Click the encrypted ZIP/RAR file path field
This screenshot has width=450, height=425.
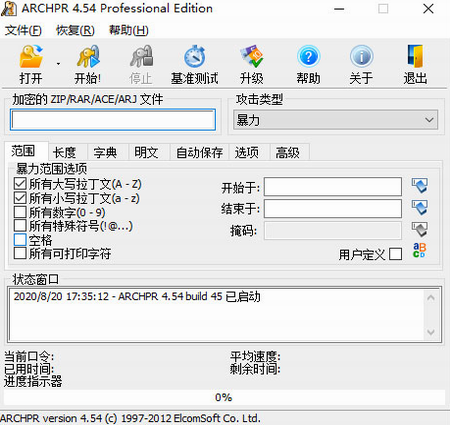[113, 120]
